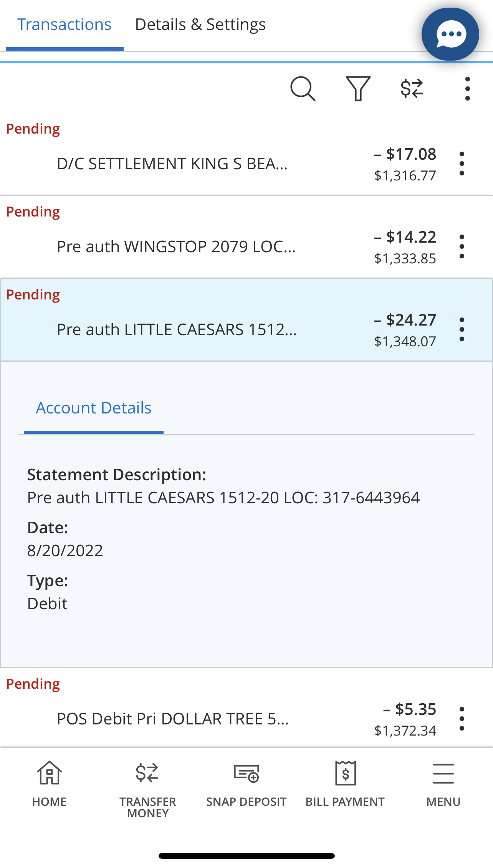Open Bill Payment from bottom bar
493x868 pixels.
pyautogui.click(x=345, y=784)
